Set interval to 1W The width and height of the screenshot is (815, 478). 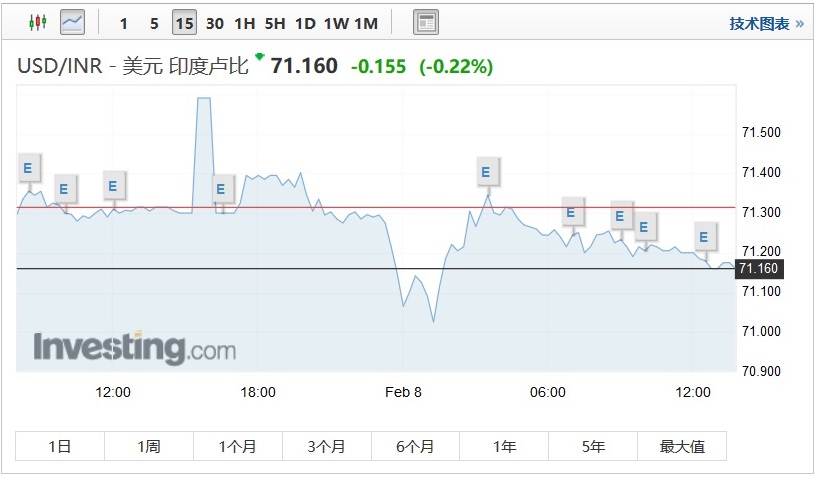click(336, 23)
